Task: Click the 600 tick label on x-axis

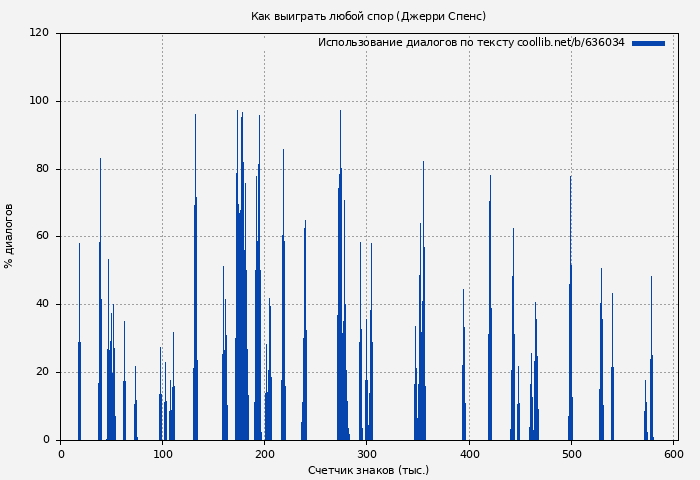Action: [x=673, y=453]
